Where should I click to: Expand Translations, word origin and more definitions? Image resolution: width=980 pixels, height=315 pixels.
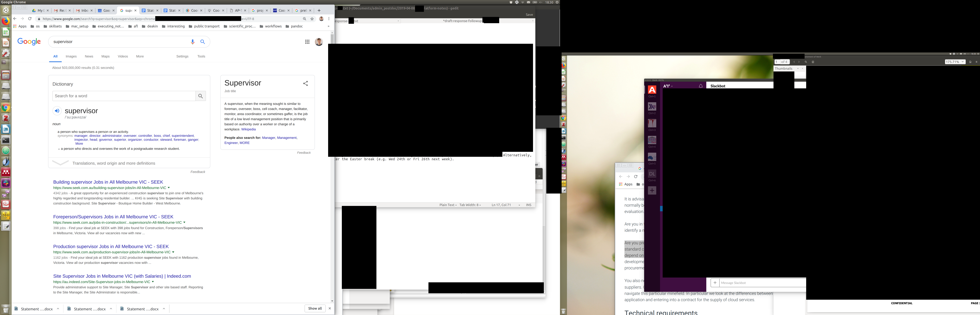pyautogui.click(x=113, y=163)
